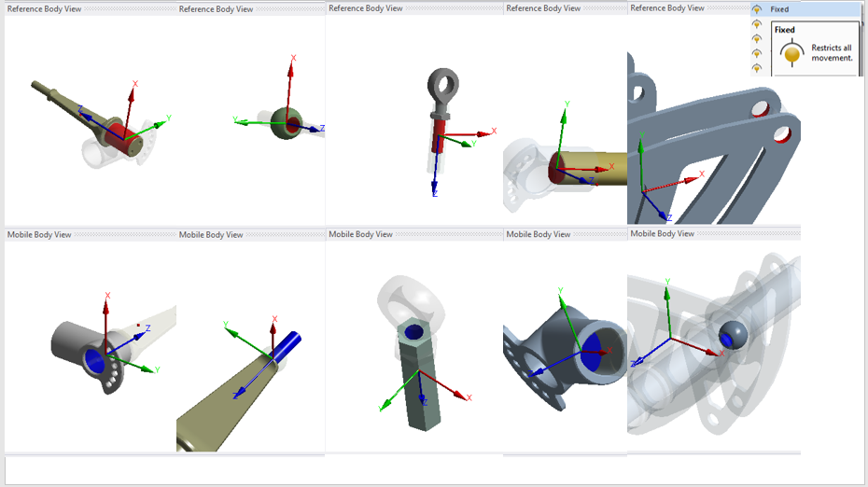The width and height of the screenshot is (868, 487).
Task: Select the hexagonal bar mobile body view
Action: [414, 346]
